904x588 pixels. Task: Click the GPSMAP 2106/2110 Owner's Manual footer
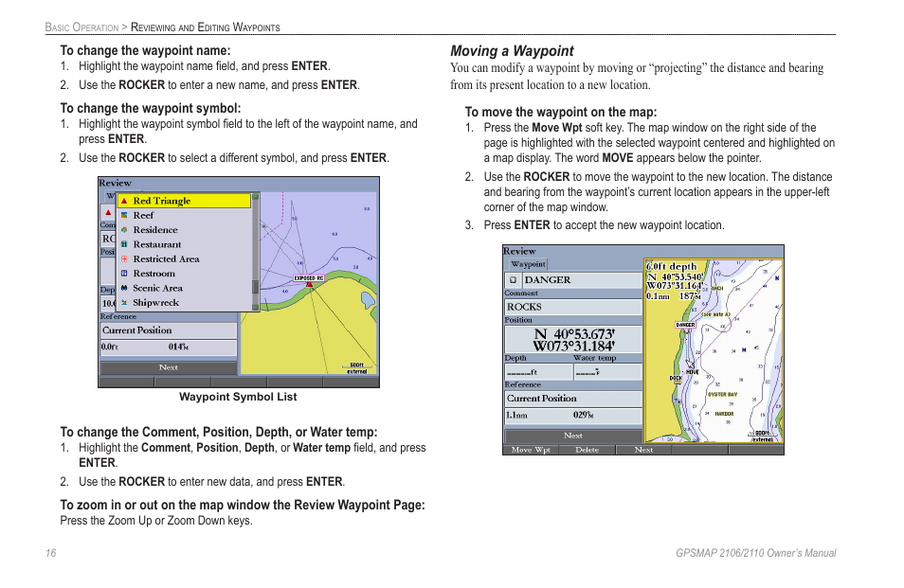point(756,554)
